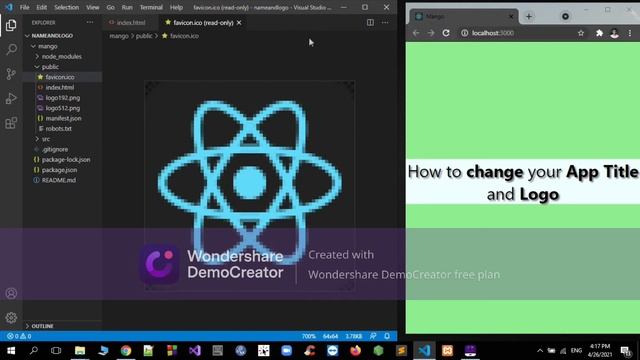The image size is (640, 360).
Task: Open File Explorer from the taskbar
Action: (x=80, y=350)
